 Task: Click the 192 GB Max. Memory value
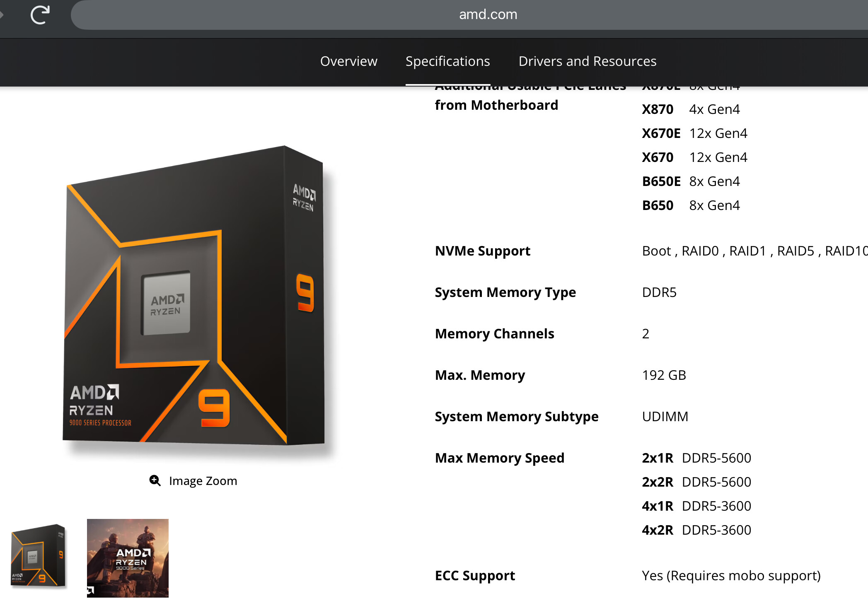pyautogui.click(x=664, y=375)
